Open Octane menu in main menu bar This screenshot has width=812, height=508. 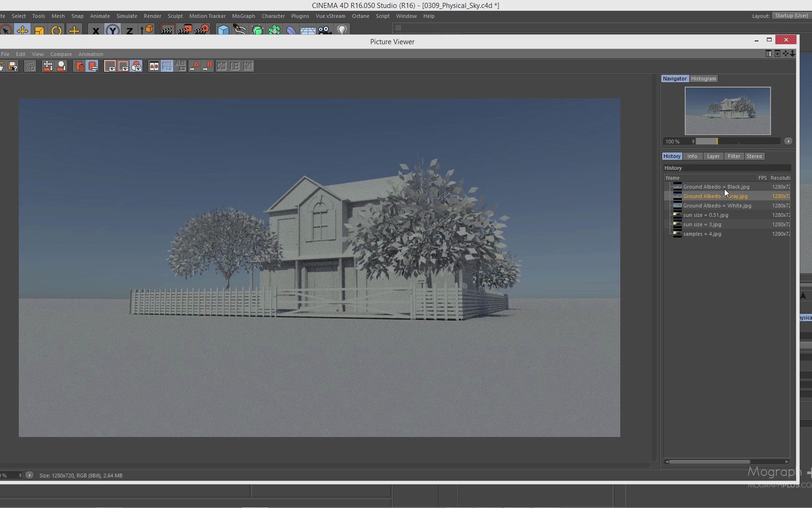click(360, 16)
